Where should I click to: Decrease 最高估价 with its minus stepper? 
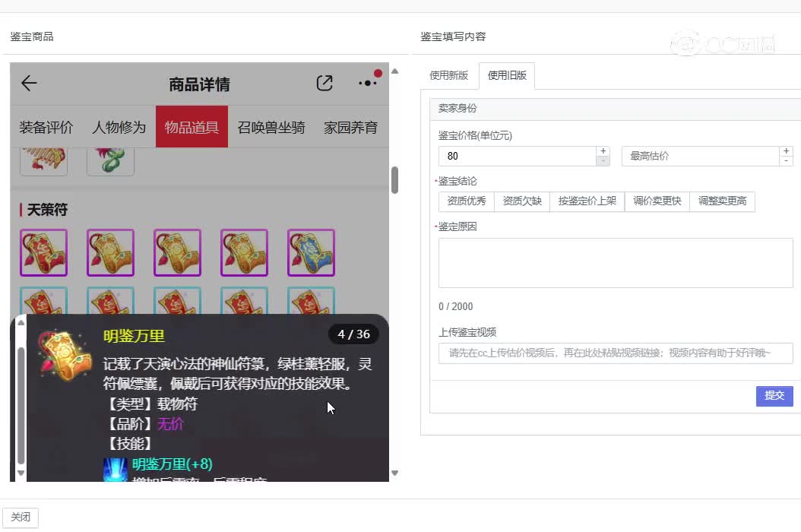point(787,161)
